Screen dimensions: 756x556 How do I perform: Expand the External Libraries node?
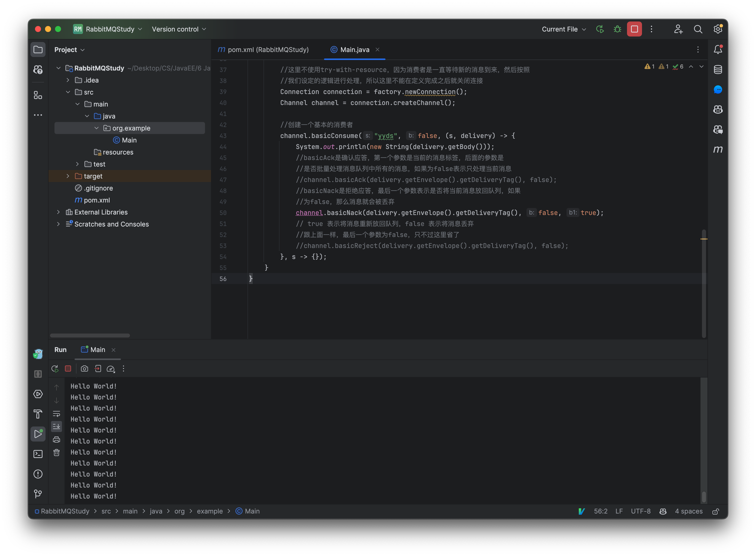point(58,212)
